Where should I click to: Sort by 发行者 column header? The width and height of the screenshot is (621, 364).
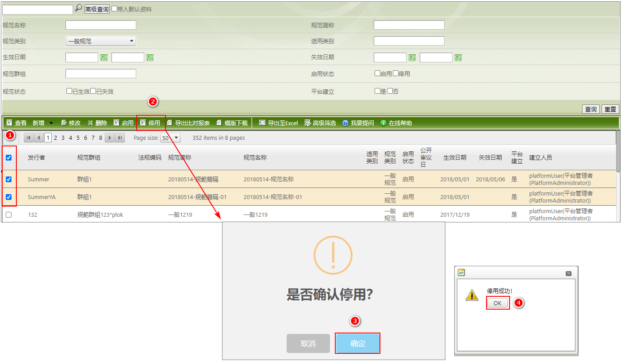36,157
